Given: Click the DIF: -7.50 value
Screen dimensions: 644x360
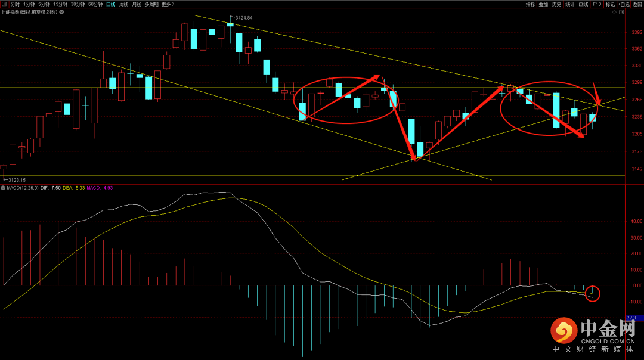Looking at the screenshot, I should [x=51, y=188].
